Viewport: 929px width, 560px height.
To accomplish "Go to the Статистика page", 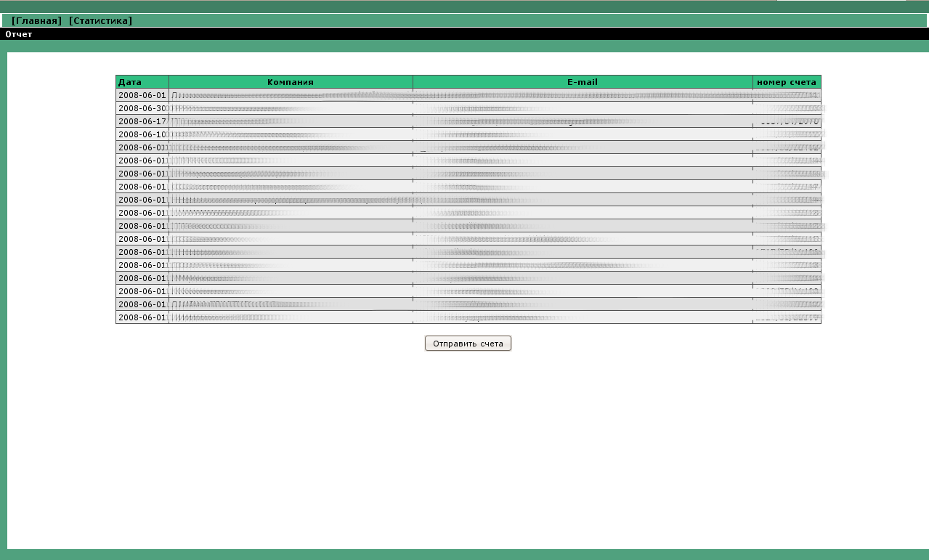I will 100,21.
